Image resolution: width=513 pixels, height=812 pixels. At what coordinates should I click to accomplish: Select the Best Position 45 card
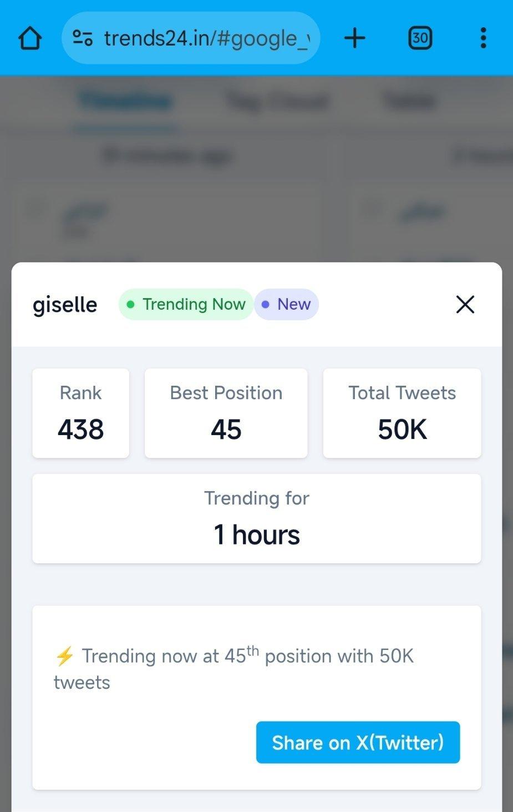[226, 413]
